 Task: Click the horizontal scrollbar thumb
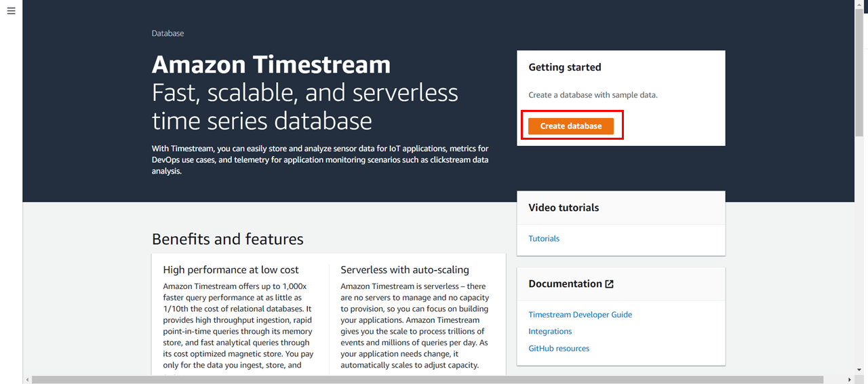click(x=427, y=380)
